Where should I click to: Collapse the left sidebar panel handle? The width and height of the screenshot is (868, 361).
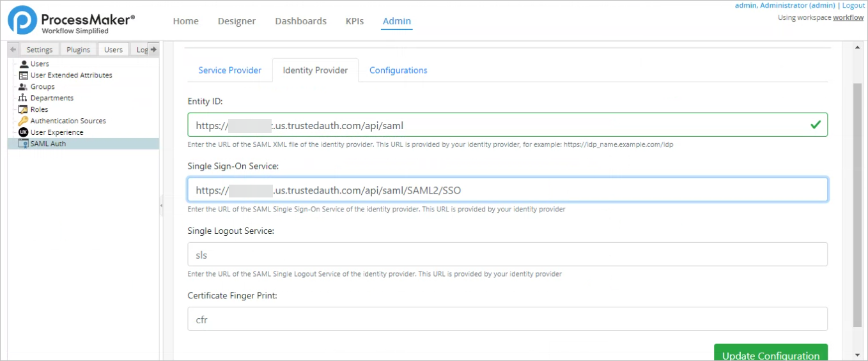[x=161, y=205]
